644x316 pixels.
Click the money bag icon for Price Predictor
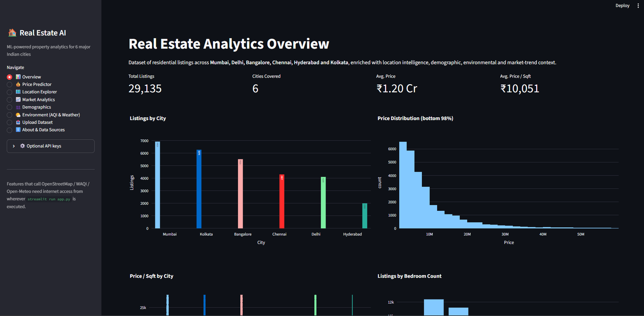point(18,84)
